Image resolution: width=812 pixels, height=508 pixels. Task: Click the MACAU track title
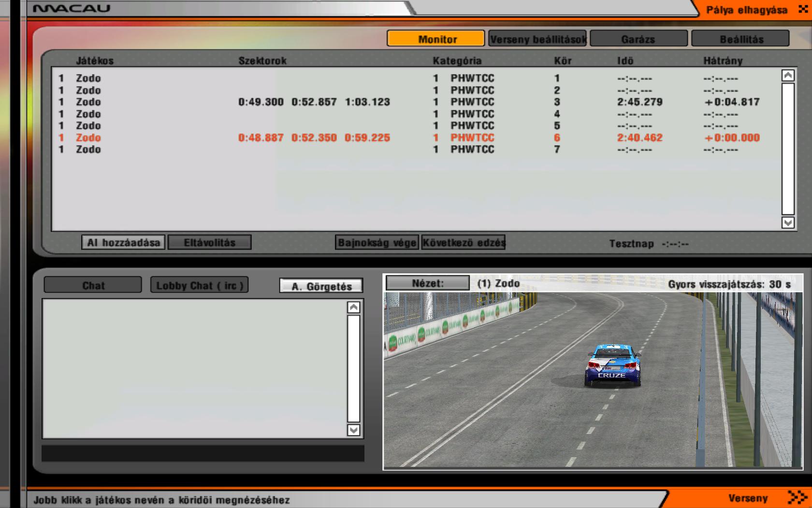pos(72,8)
